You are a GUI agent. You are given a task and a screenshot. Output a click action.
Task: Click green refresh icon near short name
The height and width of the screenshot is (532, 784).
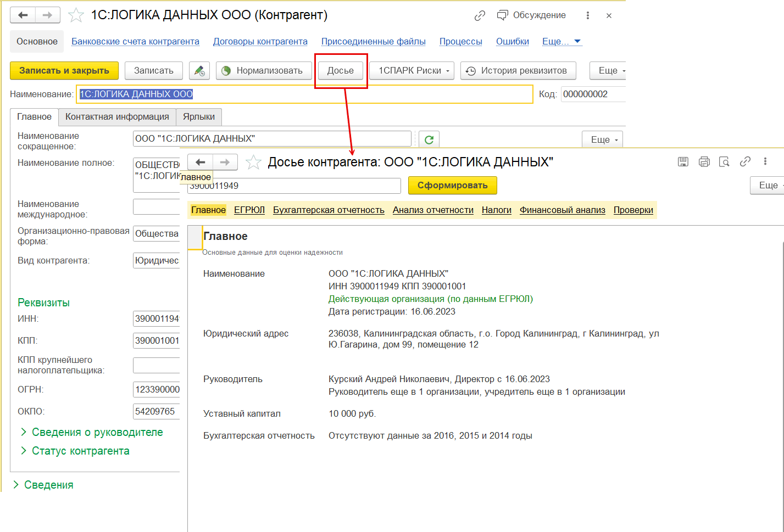coord(429,139)
